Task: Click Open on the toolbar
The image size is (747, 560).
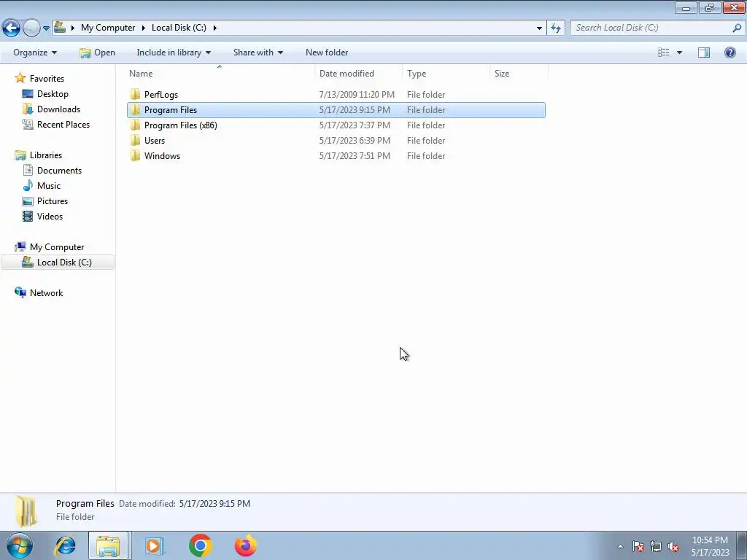Action: point(98,52)
